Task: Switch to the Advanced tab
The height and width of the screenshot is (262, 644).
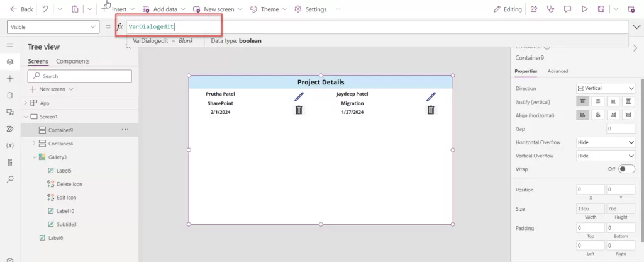Action: [x=557, y=71]
